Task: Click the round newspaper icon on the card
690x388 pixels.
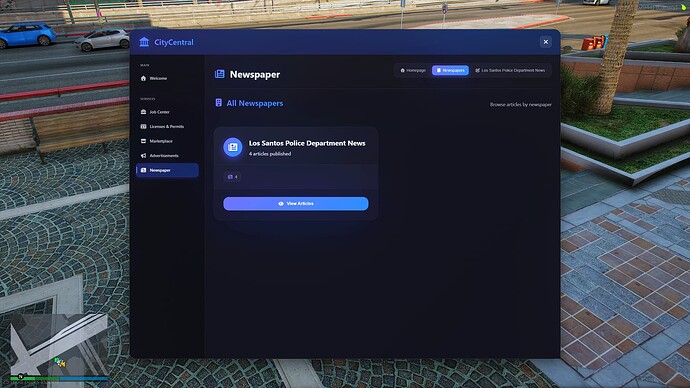Action: click(x=233, y=147)
